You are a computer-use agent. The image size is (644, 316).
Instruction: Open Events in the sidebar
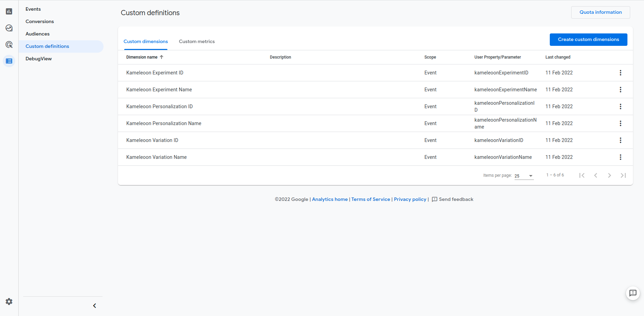click(x=33, y=9)
